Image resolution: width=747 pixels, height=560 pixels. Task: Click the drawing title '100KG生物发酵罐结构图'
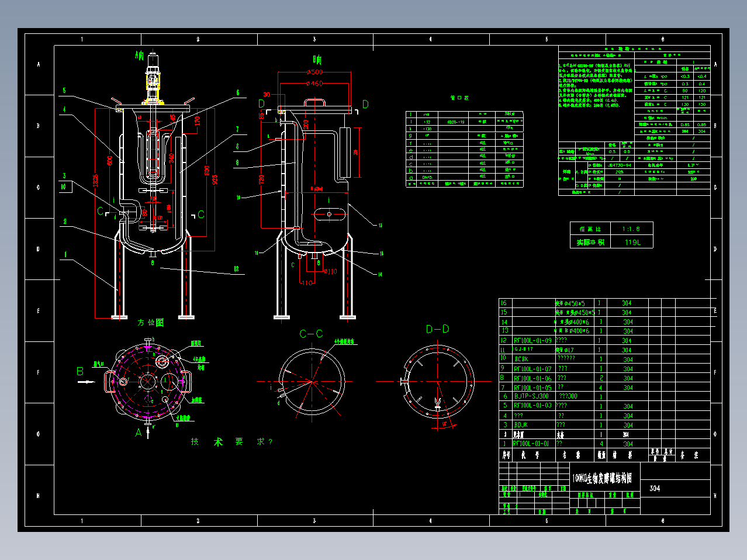tap(602, 479)
